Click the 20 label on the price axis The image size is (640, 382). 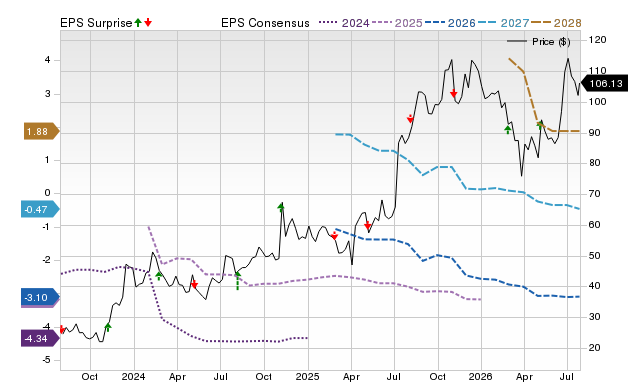594,348
